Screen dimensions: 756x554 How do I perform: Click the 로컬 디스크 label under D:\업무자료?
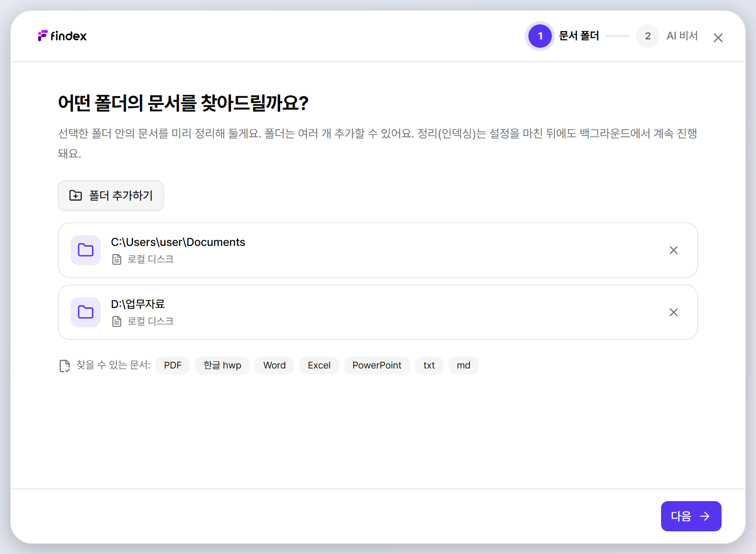pyautogui.click(x=150, y=321)
